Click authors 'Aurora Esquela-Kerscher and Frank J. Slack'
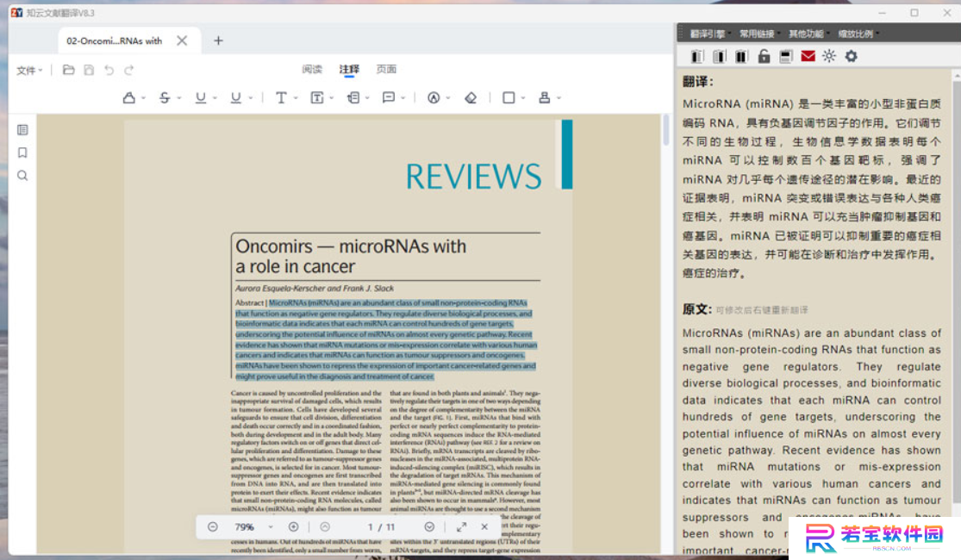The image size is (961, 560). coord(315,288)
